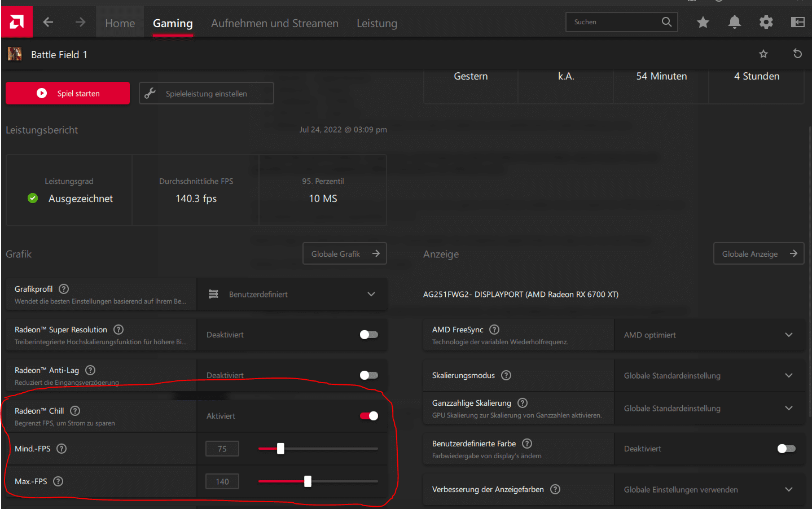Enable Benutzerdefinierte Farbe toggle

786,449
